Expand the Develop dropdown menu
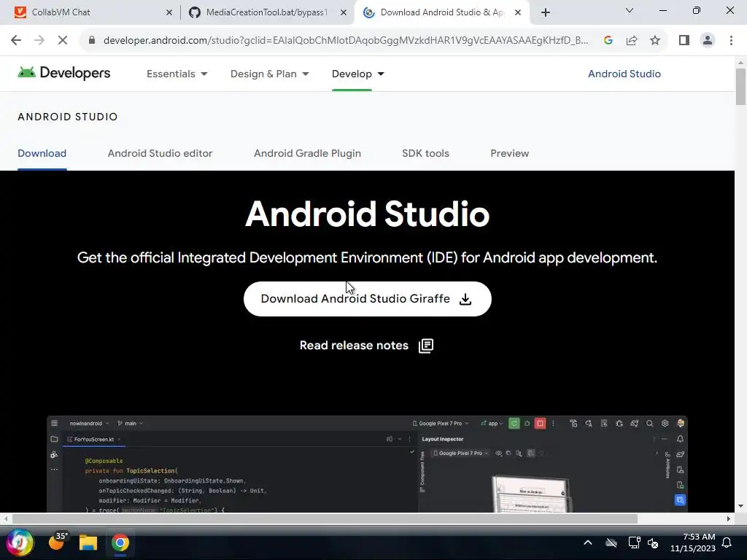The height and width of the screenshot is (560, 747). point(357,74)
